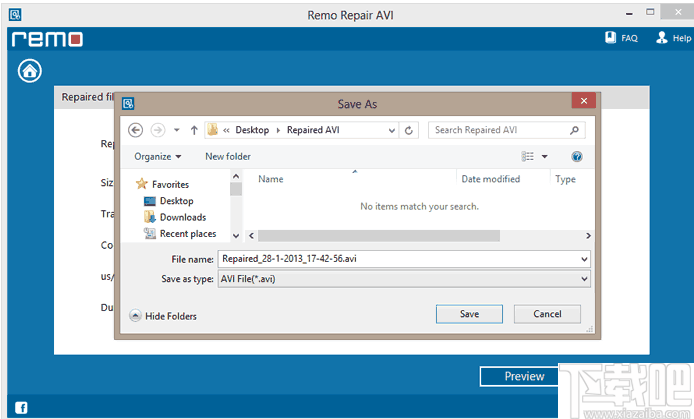This screenshot has height=419, width=694.
Task: Click the Cancel button
Action: (x=547, y=314)
